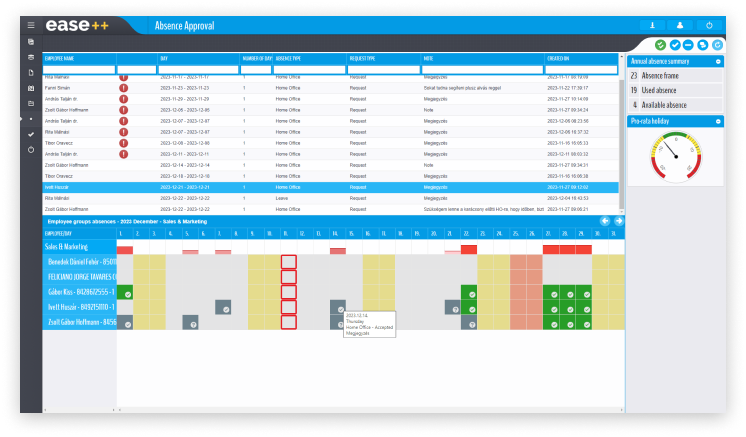Open the user profile icon in header
Screen dimensions: 746x437
pos(680,25)
